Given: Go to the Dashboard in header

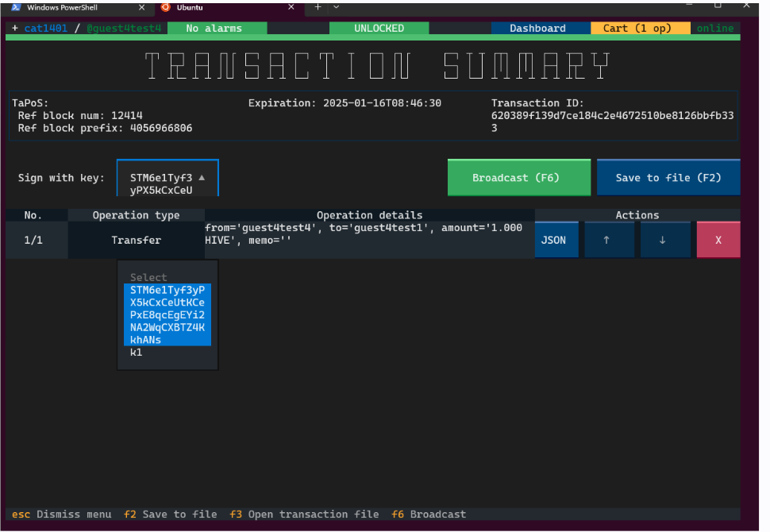Looking at the screenshot, I should pyautogui.click(x=537, y=29).
